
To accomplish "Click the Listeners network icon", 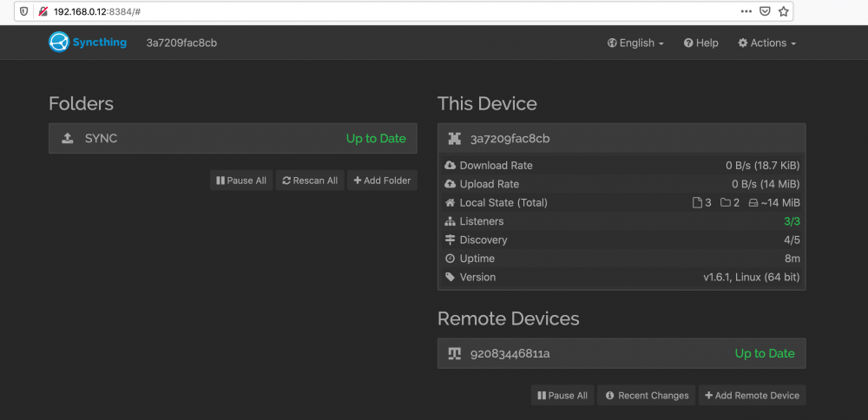I will [x=450, y=221].
